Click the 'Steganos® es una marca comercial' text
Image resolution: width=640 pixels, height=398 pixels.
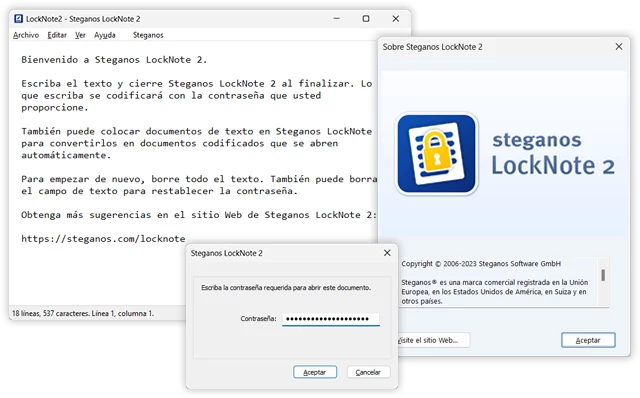pyautogui.click(x=495, y=291)
